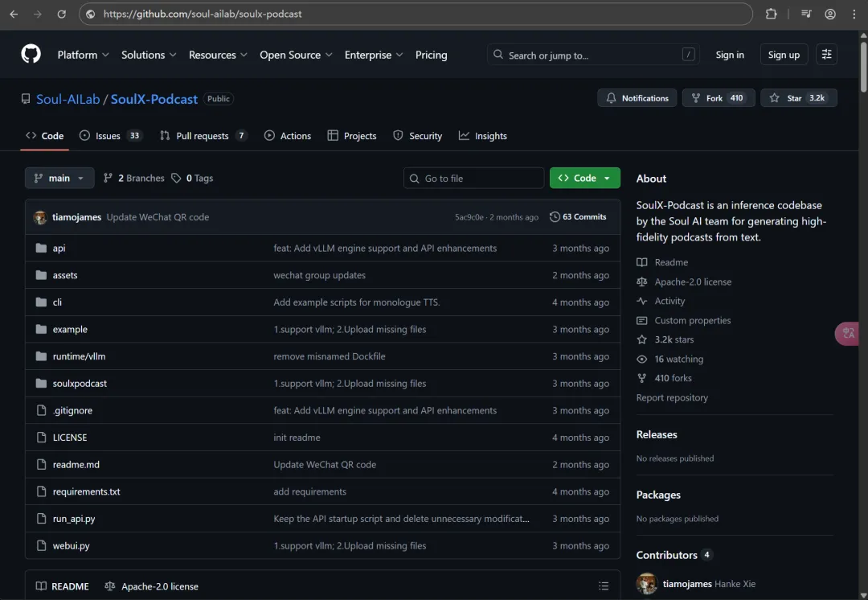Open Apache-2.0 license tab below files
868x600 pixels.
[151, 586]
